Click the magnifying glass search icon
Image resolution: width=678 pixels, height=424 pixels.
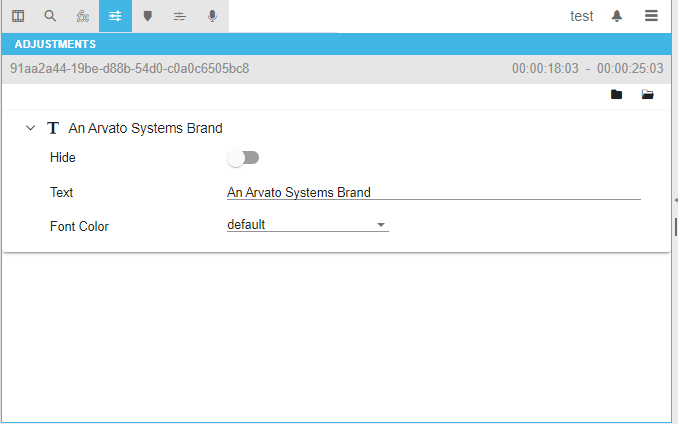point(50,16)
